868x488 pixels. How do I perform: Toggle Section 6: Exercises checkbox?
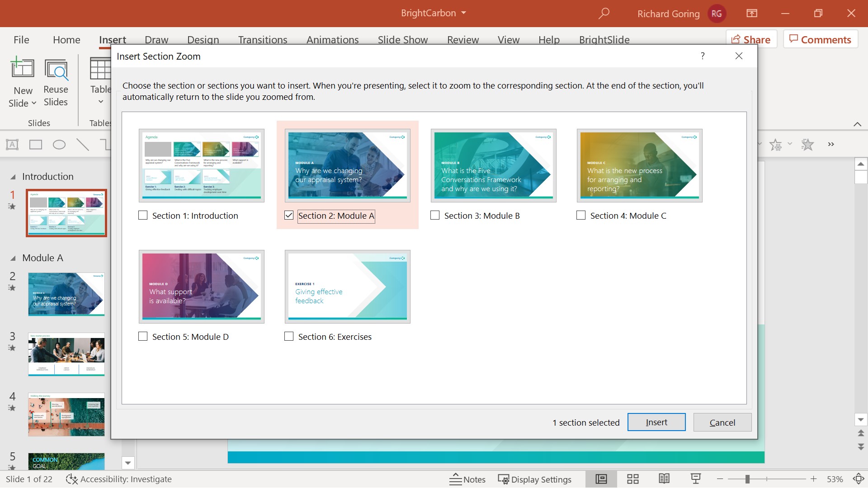(x=288, y=337)
